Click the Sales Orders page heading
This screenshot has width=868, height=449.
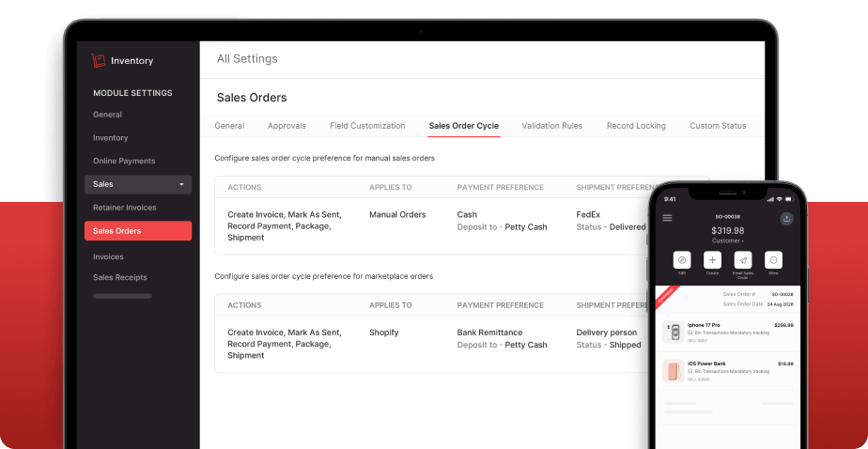pyautogui.click(x=252, y=98)
